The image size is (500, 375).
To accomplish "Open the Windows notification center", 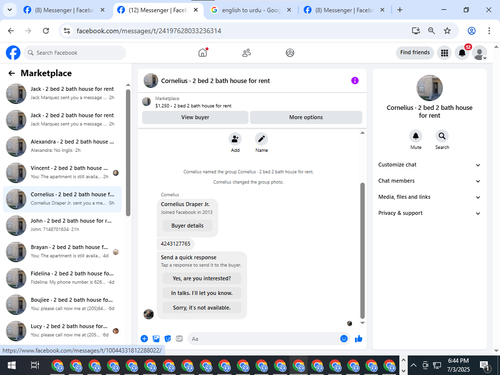I will pyautogui.click(x=485, y=366).
